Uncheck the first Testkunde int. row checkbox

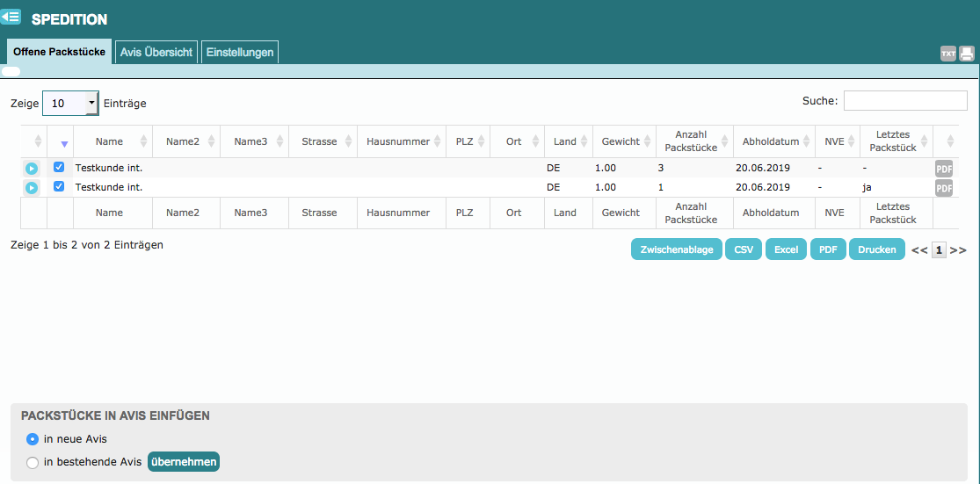click(x=59, y=167)
